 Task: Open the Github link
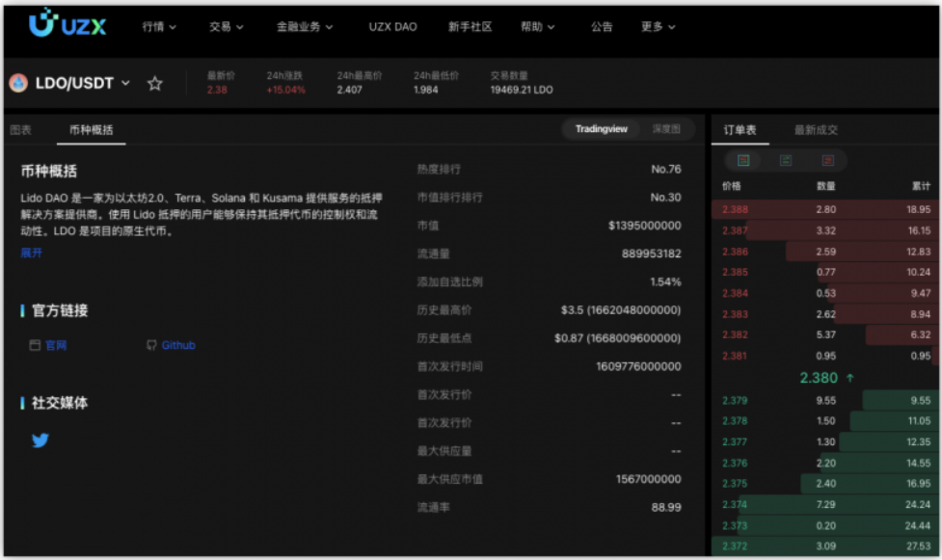click(x=178, y=345)
